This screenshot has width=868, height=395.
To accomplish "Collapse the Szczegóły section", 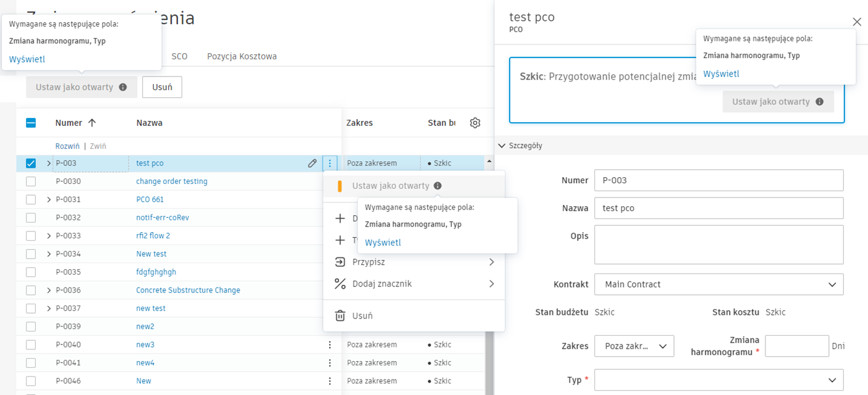I will 501,146.
